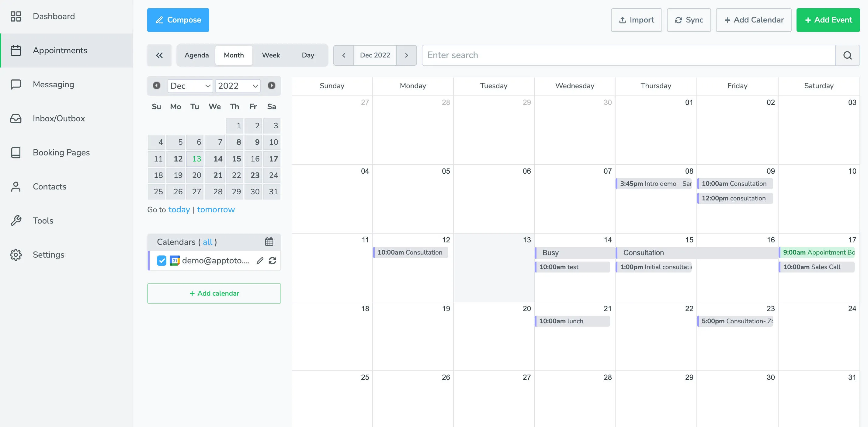
Task: Refresh the demo@apptoto calendar sync
Action: tap(273, 261)
